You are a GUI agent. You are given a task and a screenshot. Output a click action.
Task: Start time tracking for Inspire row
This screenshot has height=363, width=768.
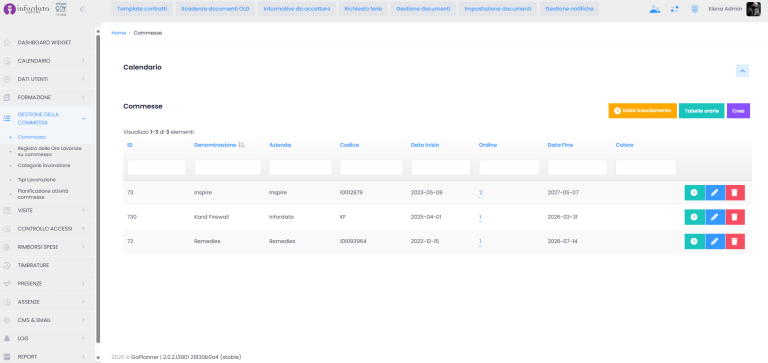point(694,193)
